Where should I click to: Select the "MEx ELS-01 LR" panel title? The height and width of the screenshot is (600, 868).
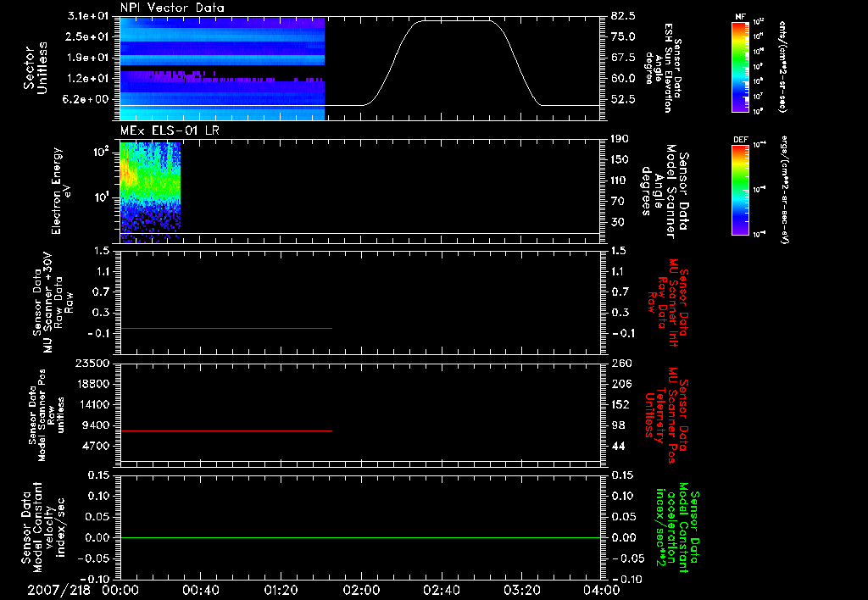pos(170,131)
